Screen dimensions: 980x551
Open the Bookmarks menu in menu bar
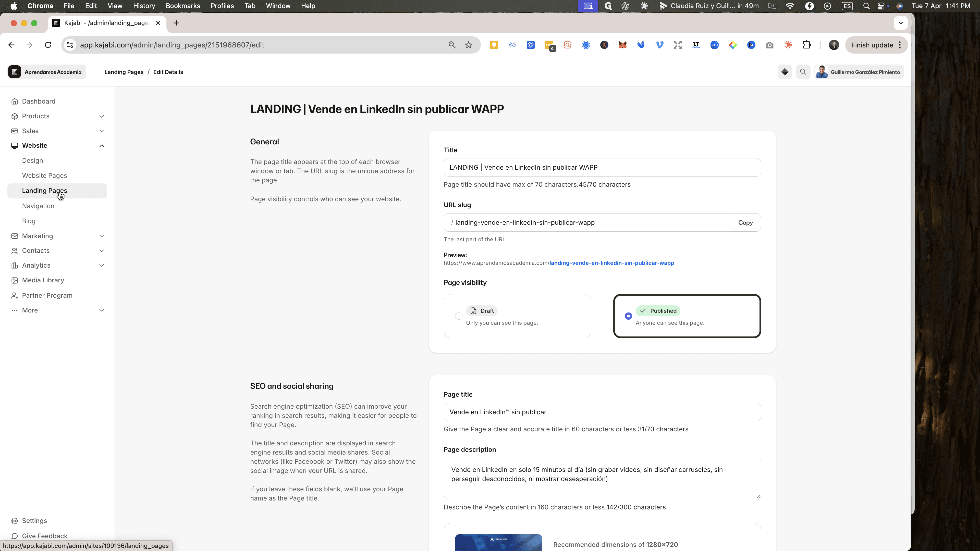point(183,6)
